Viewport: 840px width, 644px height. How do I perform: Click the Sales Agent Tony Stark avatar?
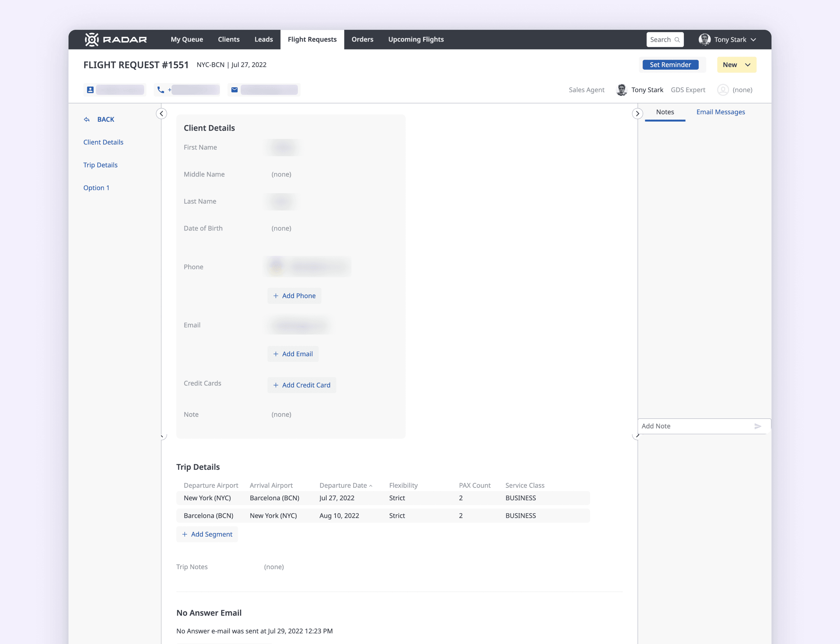621,90
